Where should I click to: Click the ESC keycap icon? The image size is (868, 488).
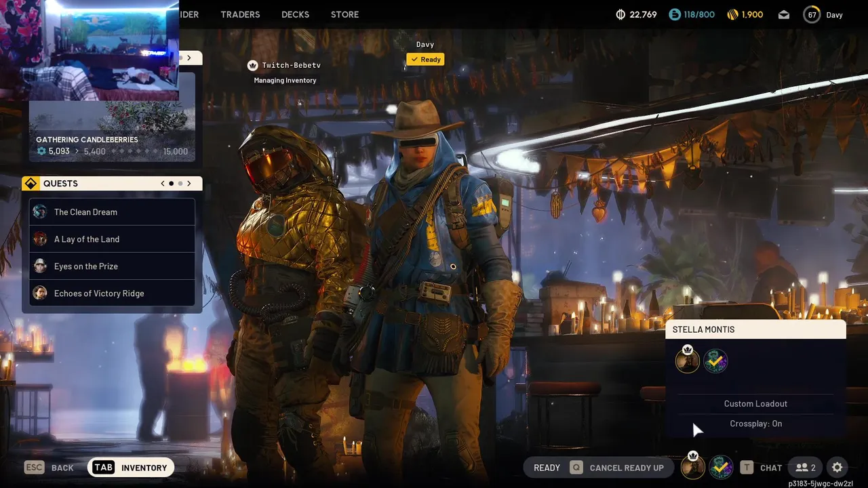34,468
